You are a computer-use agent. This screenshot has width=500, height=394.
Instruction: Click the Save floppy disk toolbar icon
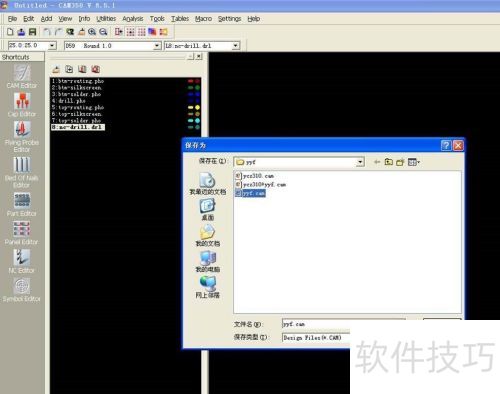click(32, 32)
